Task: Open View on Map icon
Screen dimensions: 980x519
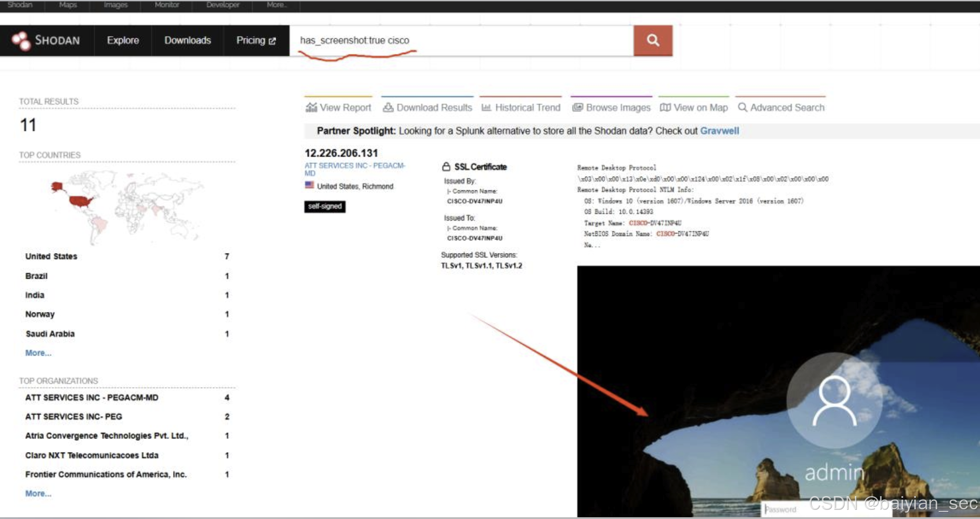Action: click(x=665, y=107)
